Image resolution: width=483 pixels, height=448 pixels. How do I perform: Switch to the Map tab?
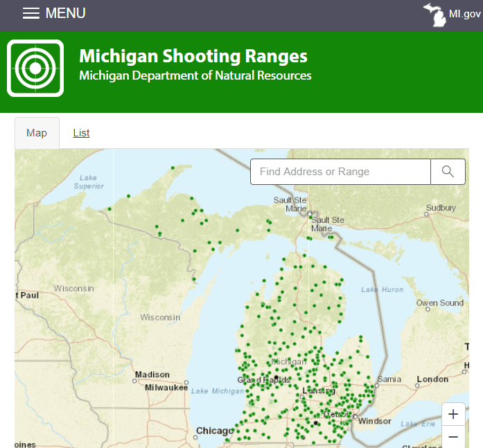coord(37,133)
